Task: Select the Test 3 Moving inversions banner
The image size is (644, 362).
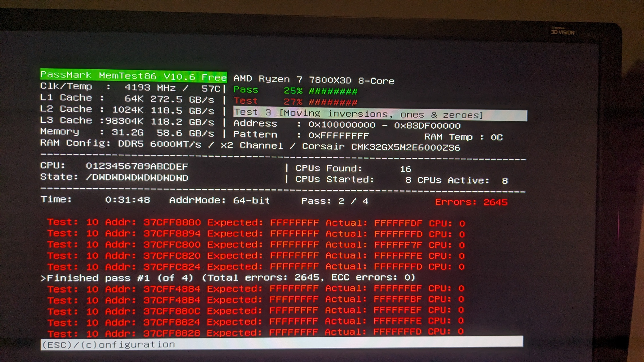Action: pyautogui.click(x=380, y=114)
